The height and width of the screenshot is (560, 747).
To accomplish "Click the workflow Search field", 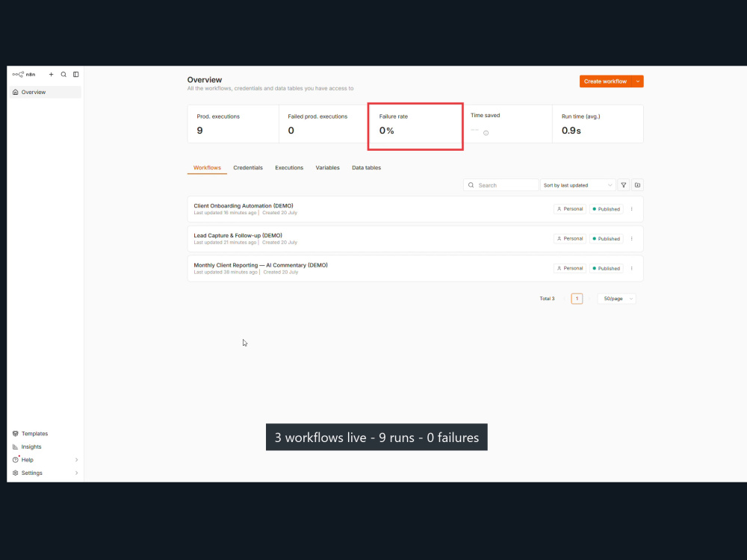I will 500,185.
